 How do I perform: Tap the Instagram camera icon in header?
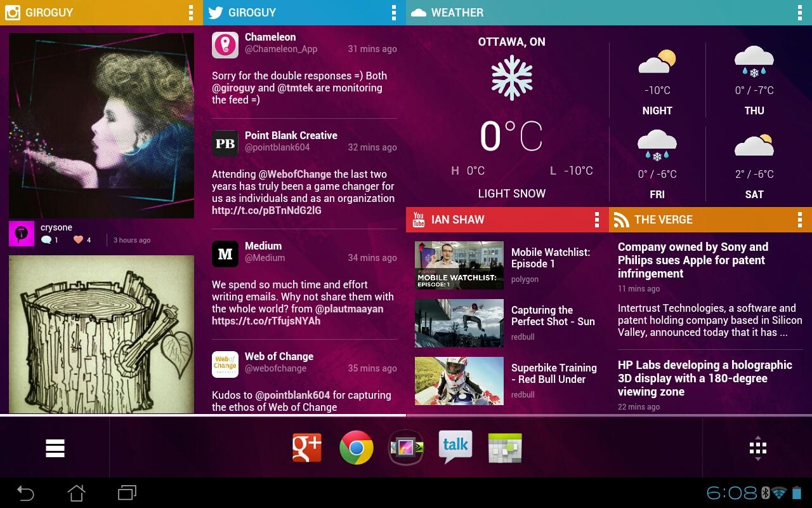tap(12, 12)
